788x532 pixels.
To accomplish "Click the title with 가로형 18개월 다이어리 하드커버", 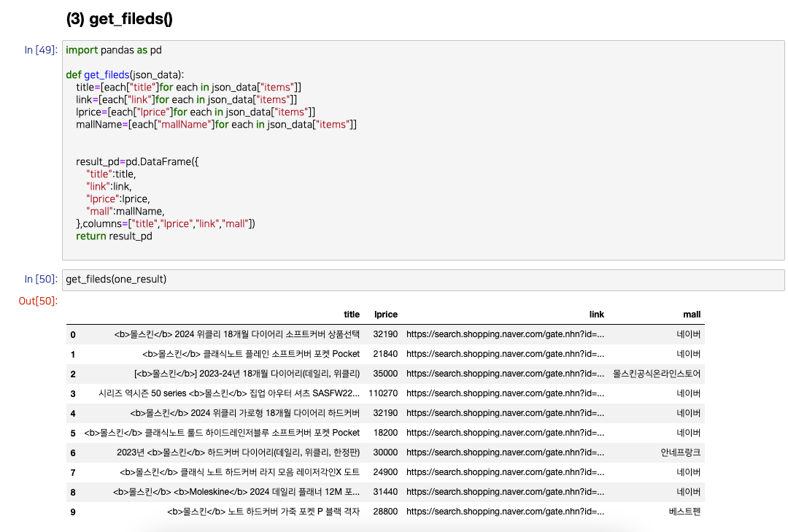I will click(244, 413).
